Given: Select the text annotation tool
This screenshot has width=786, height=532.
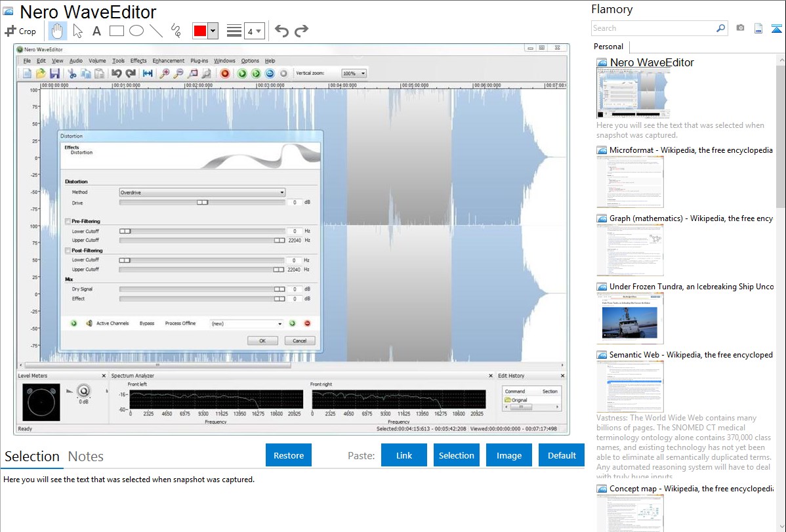Looking at the screenshot, I should [x=96, y=31].
